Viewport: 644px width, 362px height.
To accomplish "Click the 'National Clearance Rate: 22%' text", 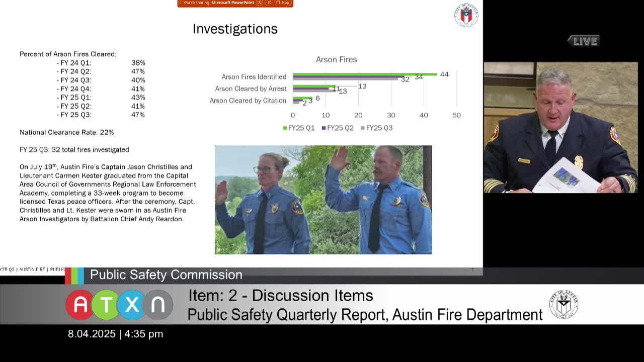I will point(66,132).
